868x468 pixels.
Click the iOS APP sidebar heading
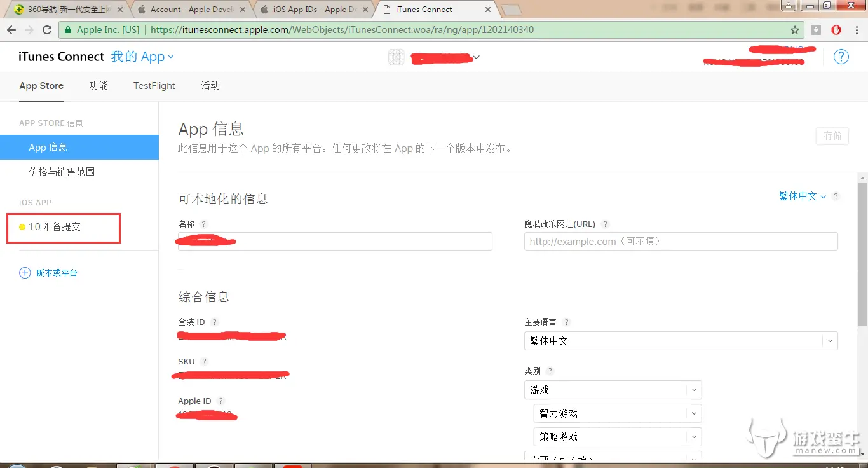tap(36, 202)
